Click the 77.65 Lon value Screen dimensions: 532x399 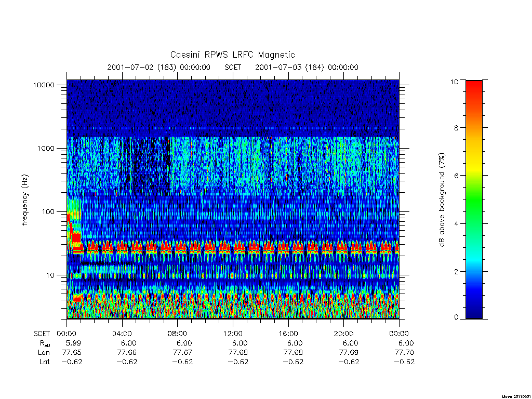[x=72, y=353]
